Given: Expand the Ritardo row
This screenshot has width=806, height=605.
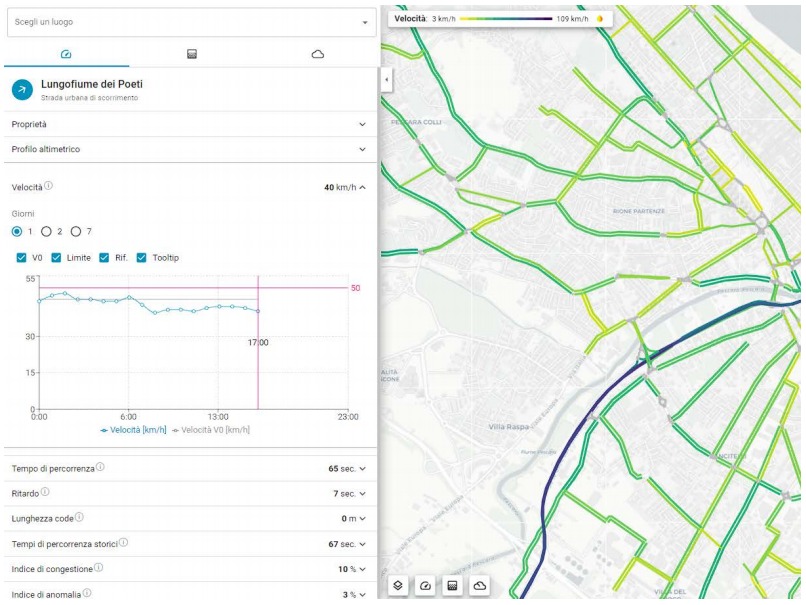Looking at the screenshot, I should point(190,493).
